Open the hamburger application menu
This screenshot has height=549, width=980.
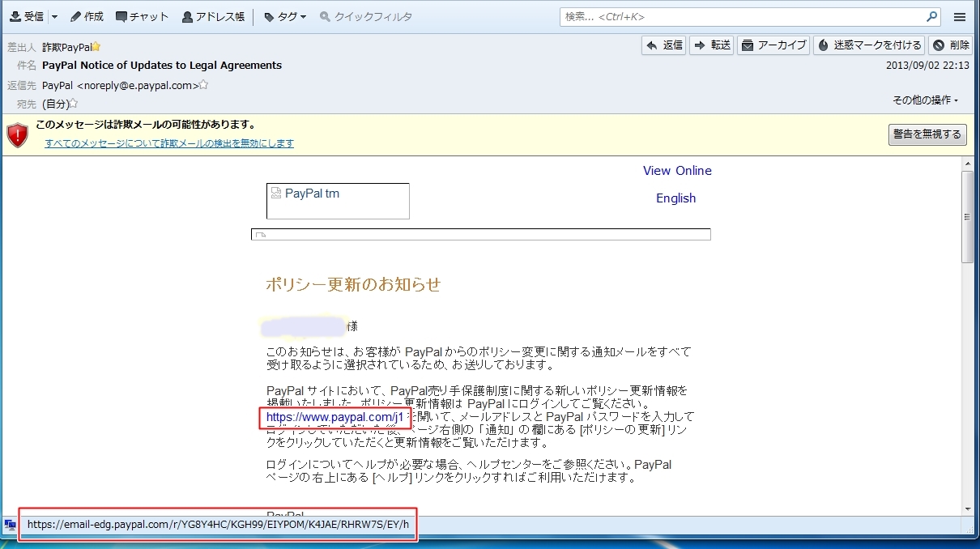[960, 16]
